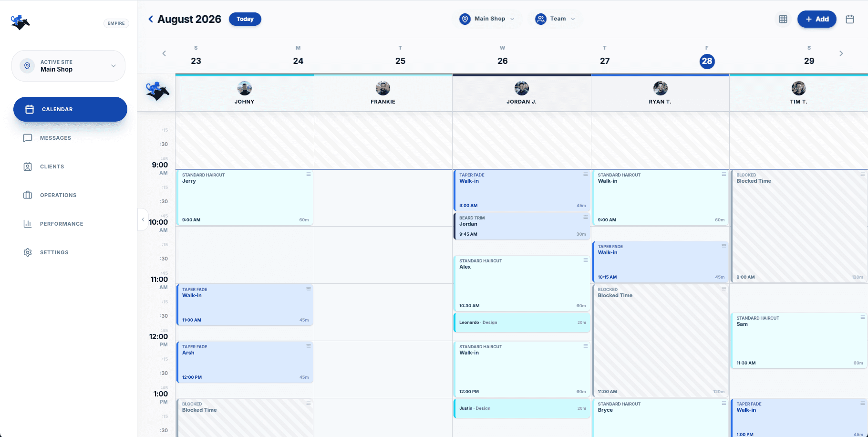Open the date picker calendar icon
This screenshot has width=868, height=437.
point(850,19)
